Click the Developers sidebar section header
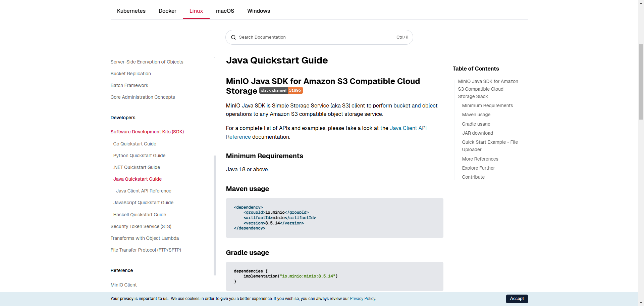This screenshot has width=644, height=306. pos(123,118)
